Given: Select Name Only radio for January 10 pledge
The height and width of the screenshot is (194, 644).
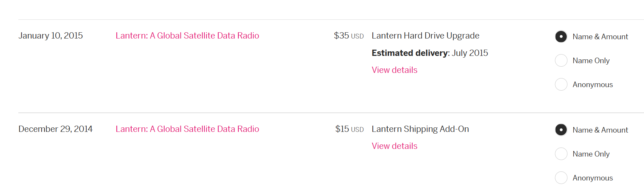Looking at the screenshot, I should 561,60.
